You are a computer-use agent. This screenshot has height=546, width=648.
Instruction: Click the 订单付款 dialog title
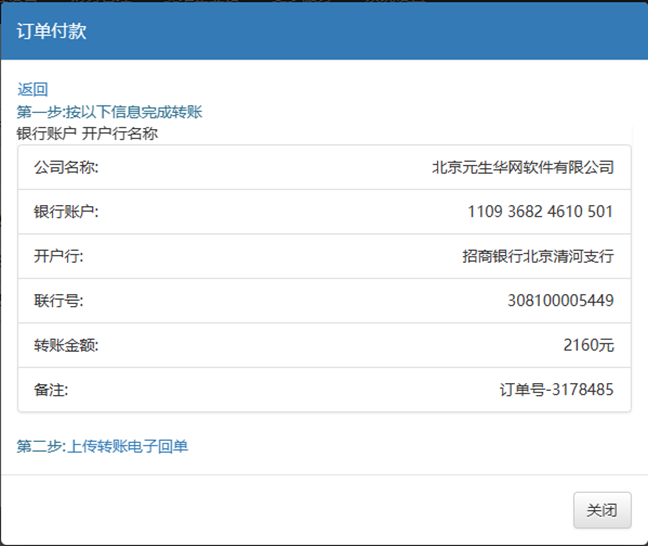coord(52,31)
